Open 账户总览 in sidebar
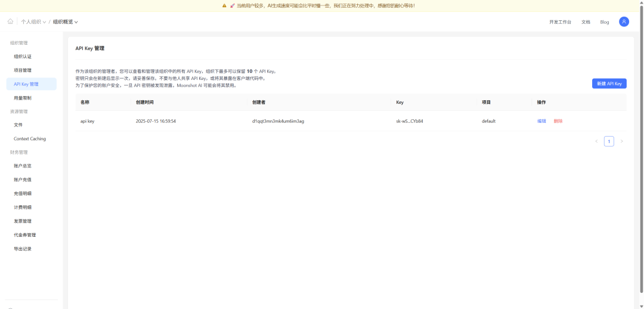 click(x=32, y=166)
